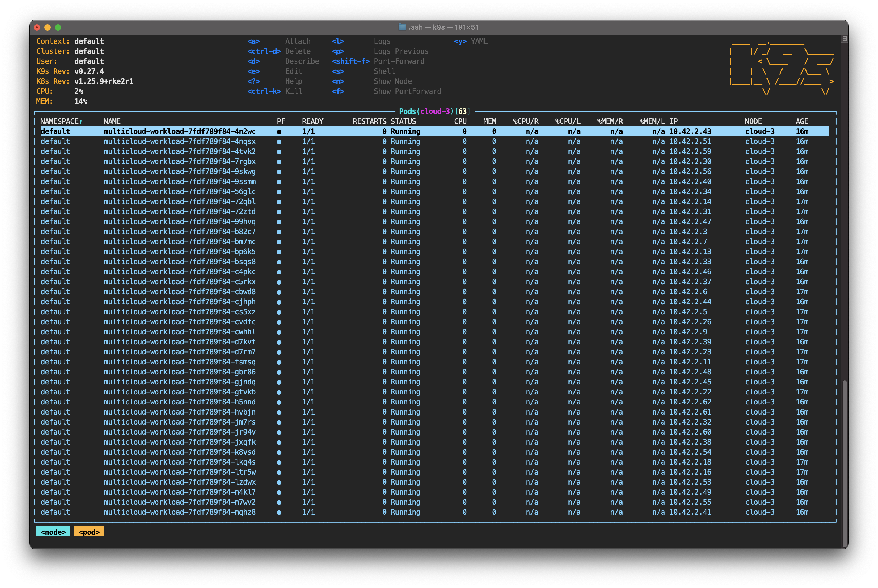Select pod multicloud-workload-7fdf789f84-fsmsq
This screenshot has height=588, width=878.
pyautogui.click(x=435, y=362)
